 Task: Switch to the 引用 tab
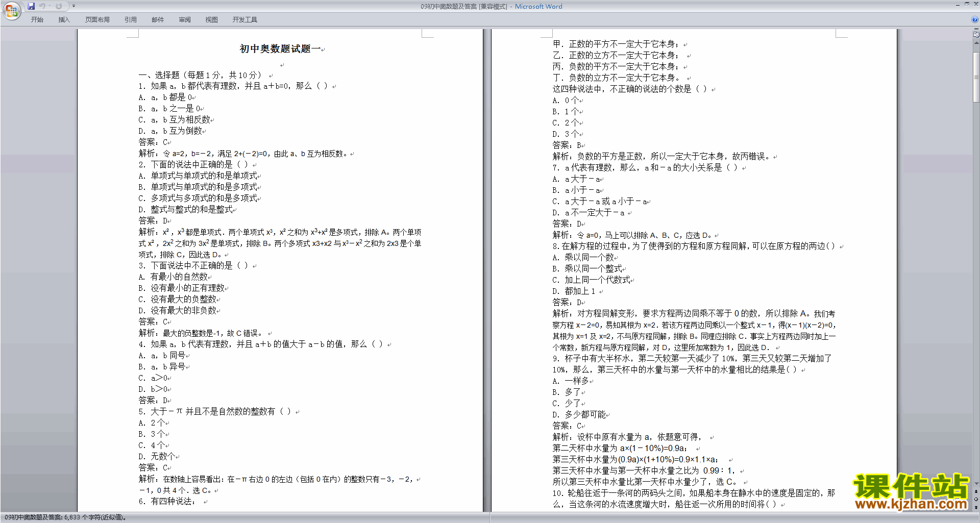click(x=131, y=19)
